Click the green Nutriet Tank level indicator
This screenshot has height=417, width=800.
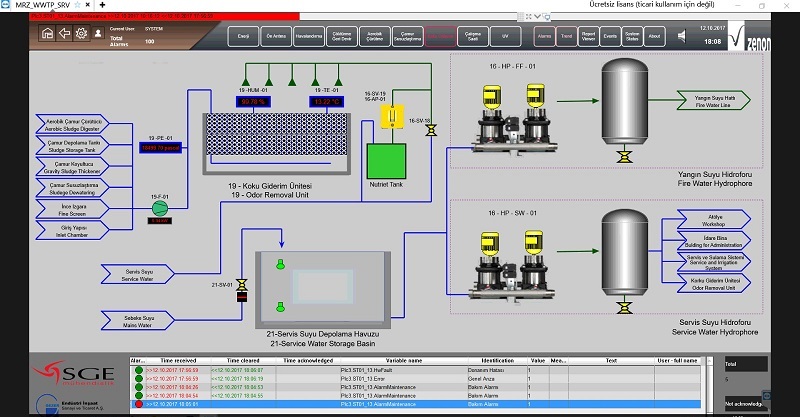coord(386,161)
